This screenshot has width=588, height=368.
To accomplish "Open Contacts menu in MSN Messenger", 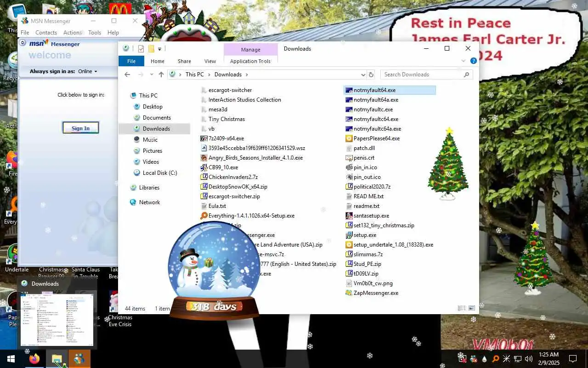I will point(46,33).
